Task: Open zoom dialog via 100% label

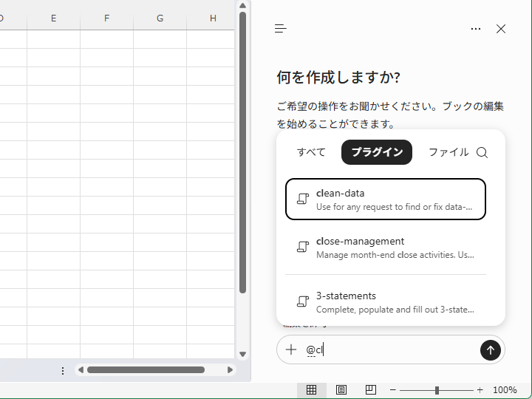Action: click(x=505, y=390)
